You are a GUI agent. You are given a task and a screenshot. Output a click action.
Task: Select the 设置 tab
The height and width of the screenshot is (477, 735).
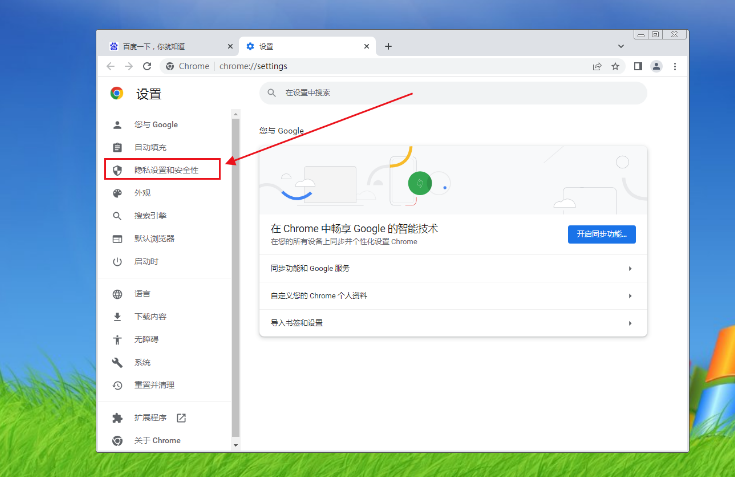pos(308,46)
